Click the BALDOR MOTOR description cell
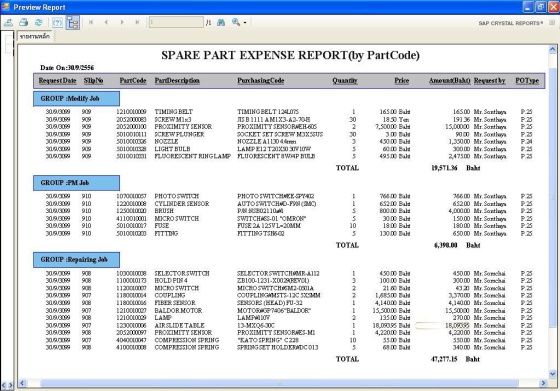Image resolution: width=560 pixels, height=391 pixels. click(178, 311)
